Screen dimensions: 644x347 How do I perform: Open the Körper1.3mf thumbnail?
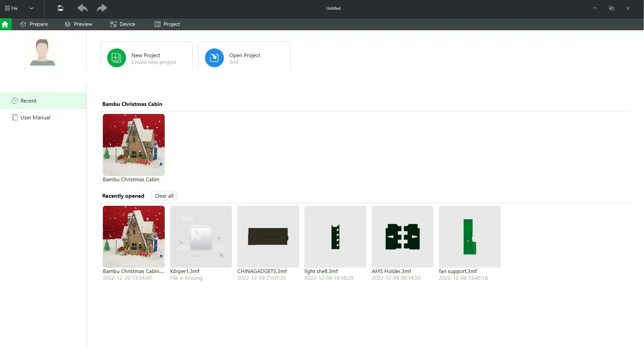click(x=201, y=237)
